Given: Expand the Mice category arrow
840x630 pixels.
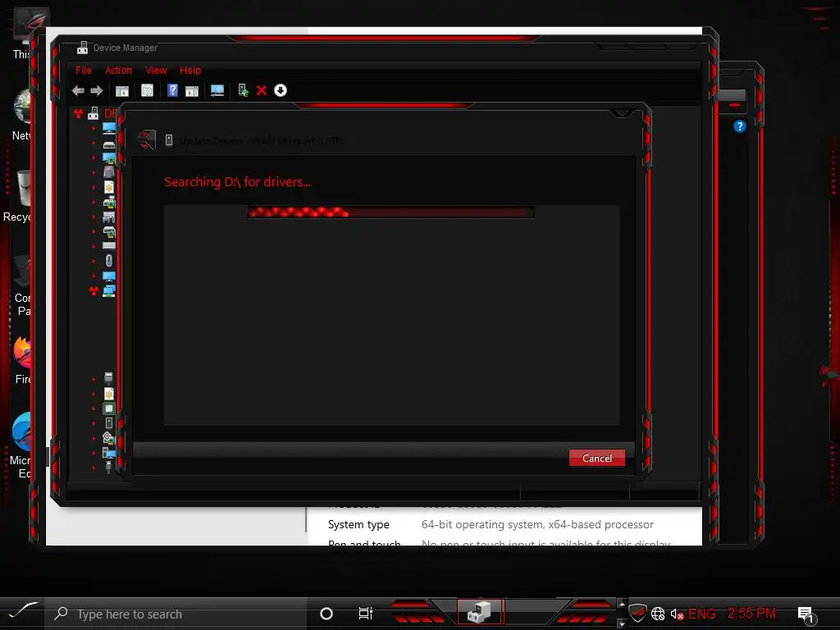Looking at the screenshot, I should pos(94,261).
